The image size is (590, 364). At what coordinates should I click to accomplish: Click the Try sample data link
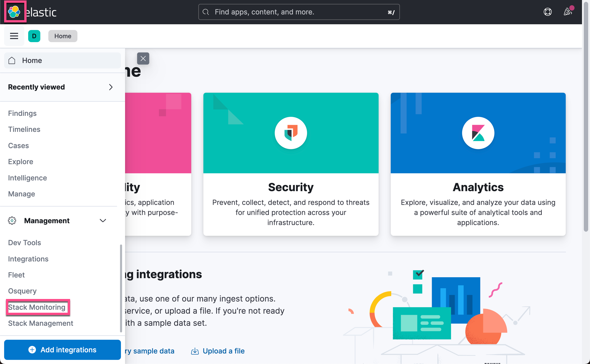150,351
